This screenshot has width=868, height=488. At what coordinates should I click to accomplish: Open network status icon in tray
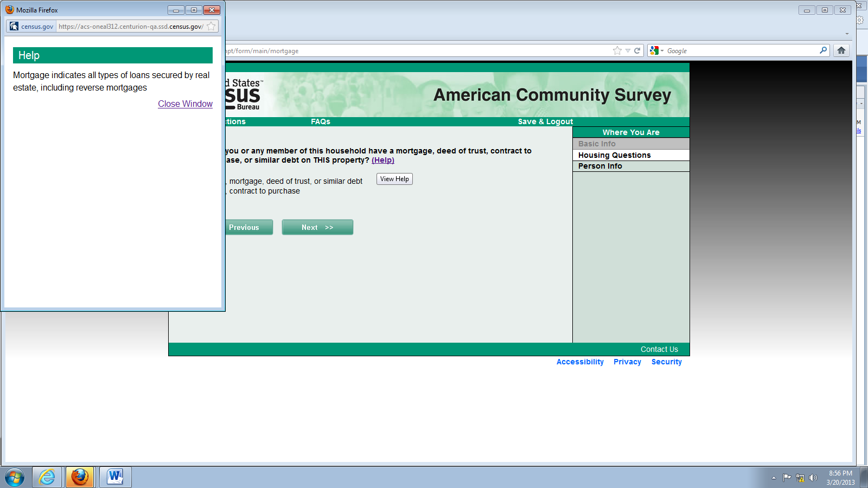(x=800, y=478)
